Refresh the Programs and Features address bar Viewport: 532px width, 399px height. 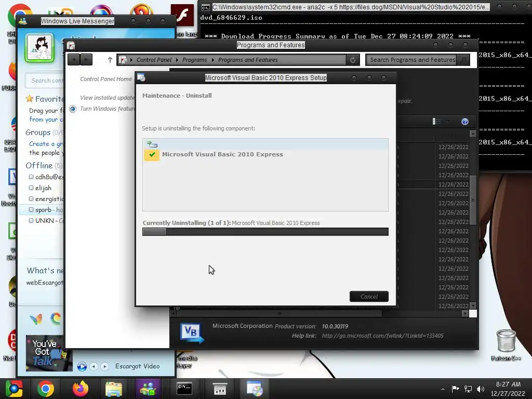click(x=353, y=60)
